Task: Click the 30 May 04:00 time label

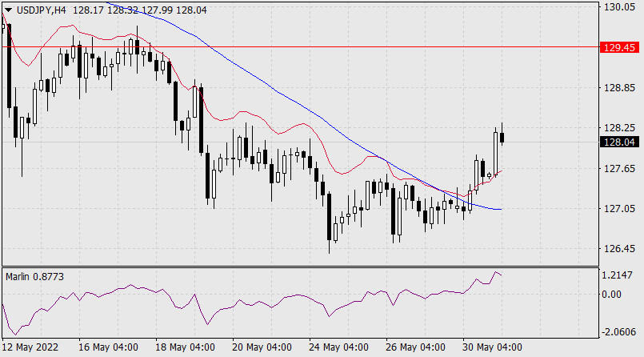Action: point(492,347)
